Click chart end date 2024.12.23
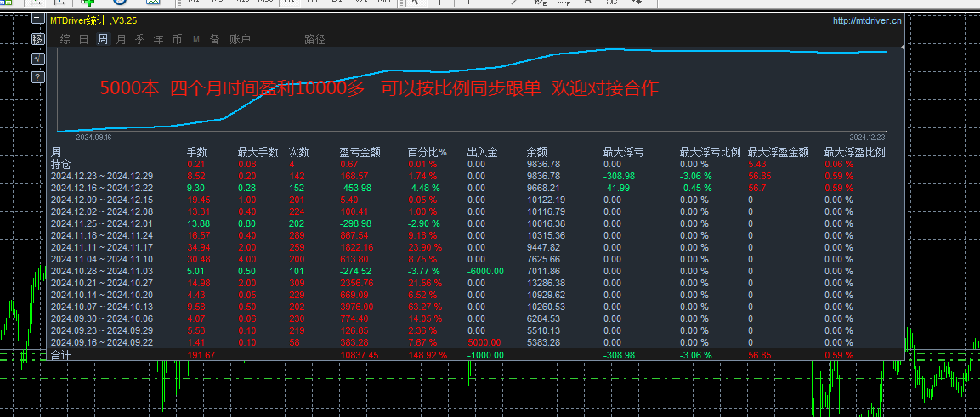 tap(868, 138)
